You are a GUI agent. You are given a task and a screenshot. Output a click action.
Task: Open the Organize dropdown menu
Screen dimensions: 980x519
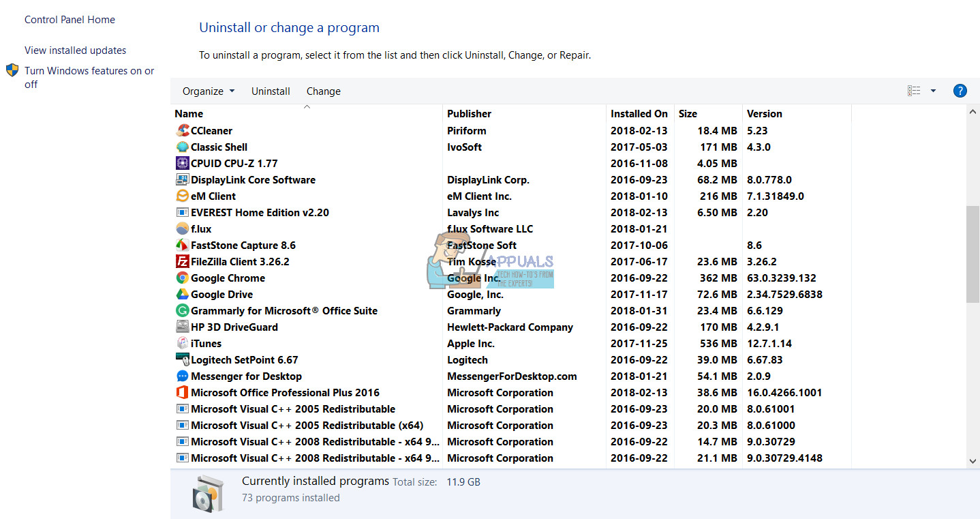tap(209, 91)
